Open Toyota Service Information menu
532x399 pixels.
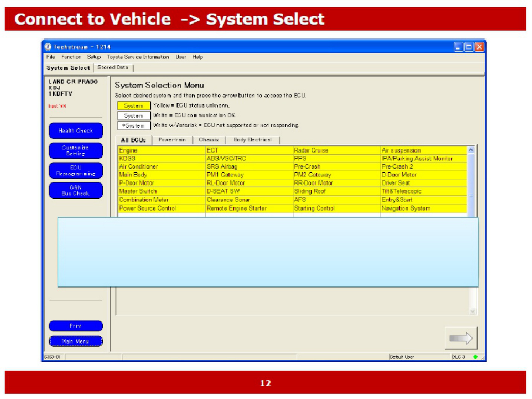point(138,57)
